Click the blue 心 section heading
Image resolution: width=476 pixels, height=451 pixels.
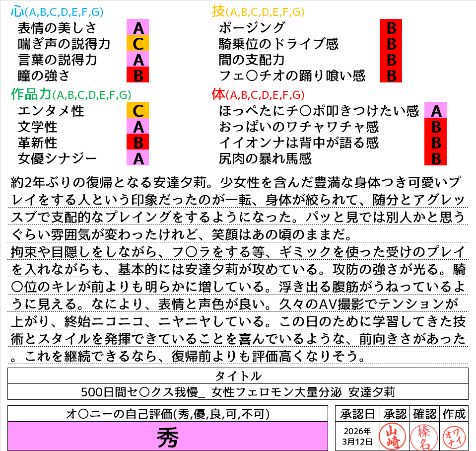pyautogui.click(x=18, y=10)
